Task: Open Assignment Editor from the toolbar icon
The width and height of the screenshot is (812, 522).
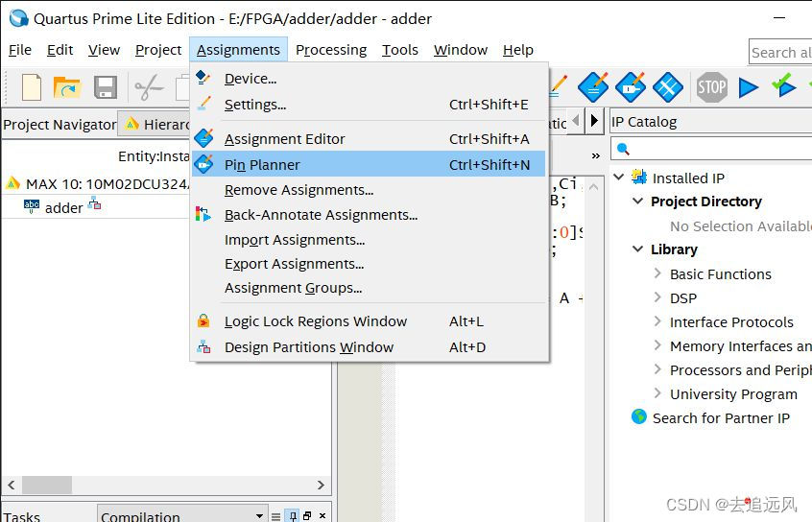Action: 593,86
